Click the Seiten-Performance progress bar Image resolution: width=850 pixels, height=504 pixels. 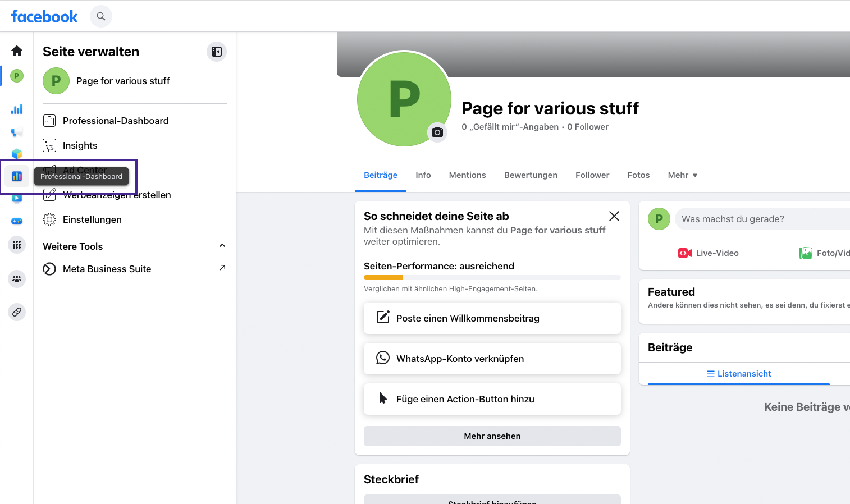[x=492, y=277]
